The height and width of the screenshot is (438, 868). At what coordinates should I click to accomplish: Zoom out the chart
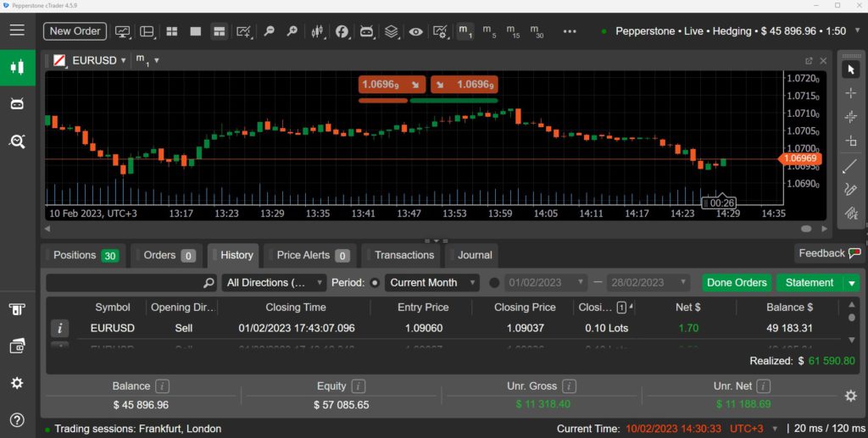tap(269, 31)
